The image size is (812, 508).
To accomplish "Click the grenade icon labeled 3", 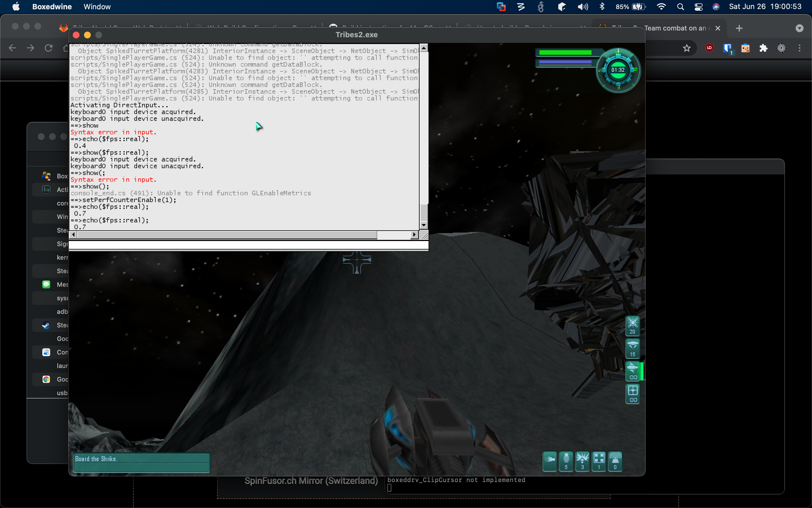I will 582,462.
